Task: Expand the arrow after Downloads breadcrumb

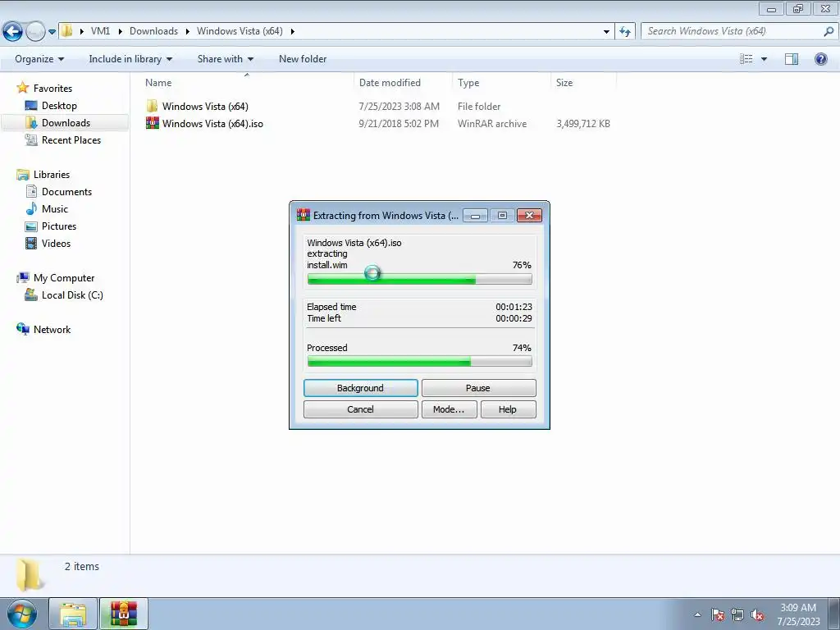Action: click(x=188, y=31)
